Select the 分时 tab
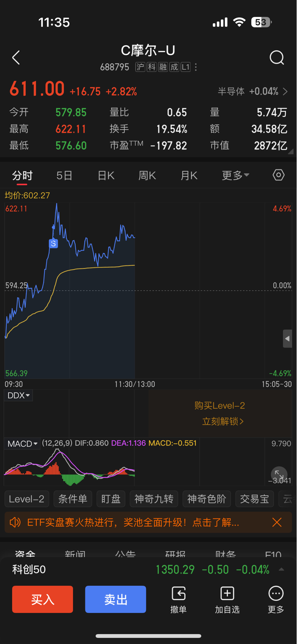The image size is (297, 644). [22, 176]
